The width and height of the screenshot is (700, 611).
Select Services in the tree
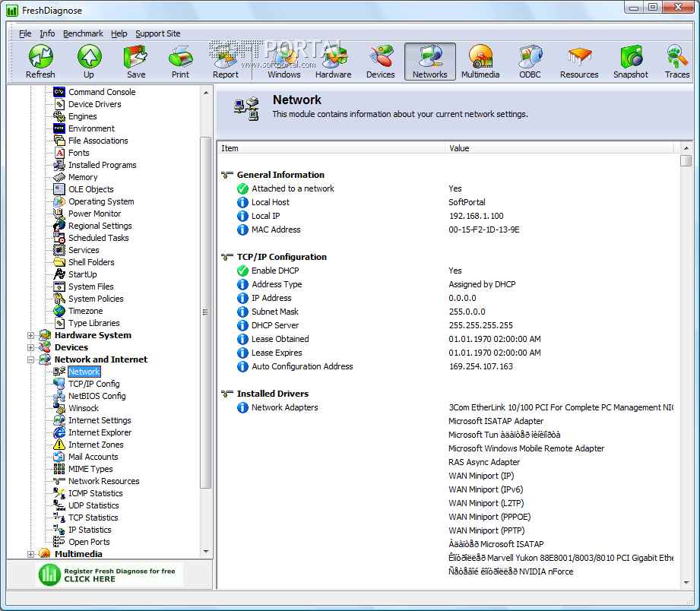point(76,250)
